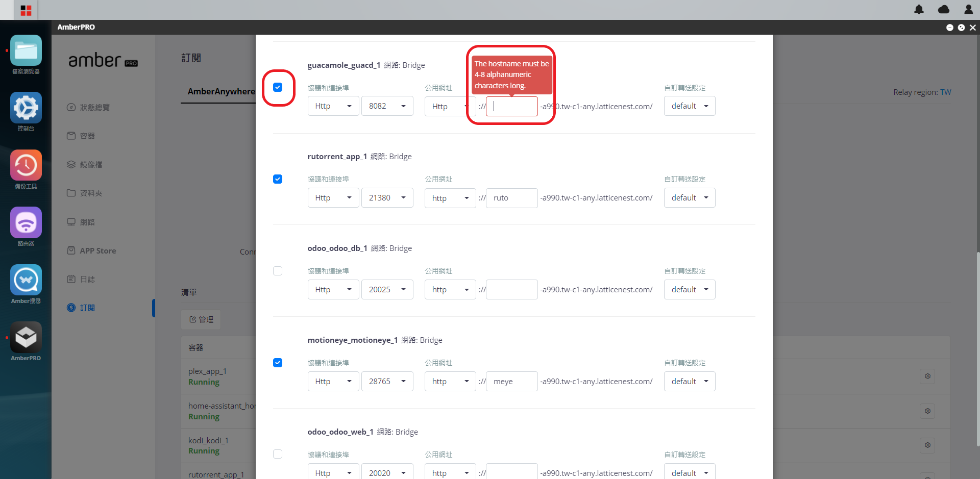This screenshot has height=479, width=980.
Task: Focus the guacamole hostname input field
Action: click(512, 107)
